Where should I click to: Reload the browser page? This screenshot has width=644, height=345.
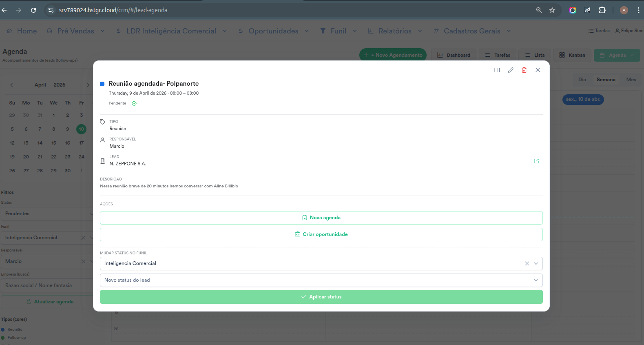point(33,10)
